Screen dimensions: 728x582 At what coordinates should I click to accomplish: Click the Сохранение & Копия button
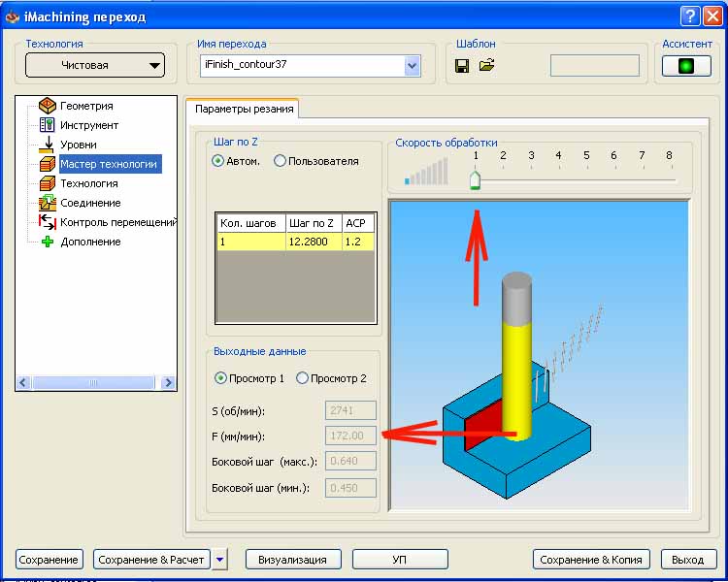click(x=591, y=560)
